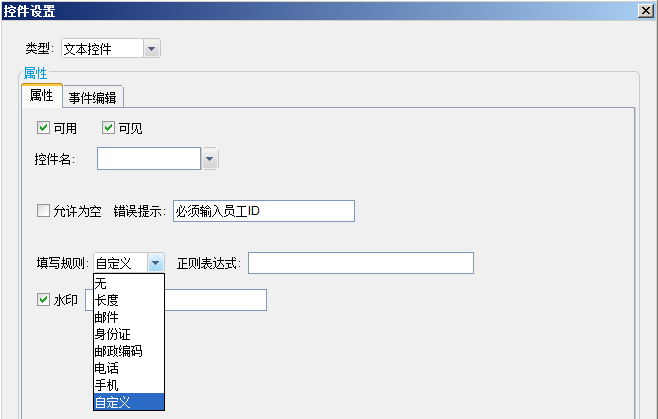Select 邮政编码 in the dropdown list
The height and width of the screenshot is (419, 658).
click(129, 351)
